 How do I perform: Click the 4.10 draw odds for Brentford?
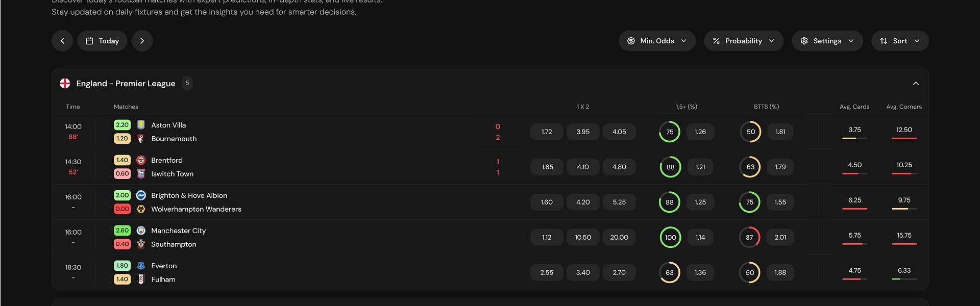point(583,167)
